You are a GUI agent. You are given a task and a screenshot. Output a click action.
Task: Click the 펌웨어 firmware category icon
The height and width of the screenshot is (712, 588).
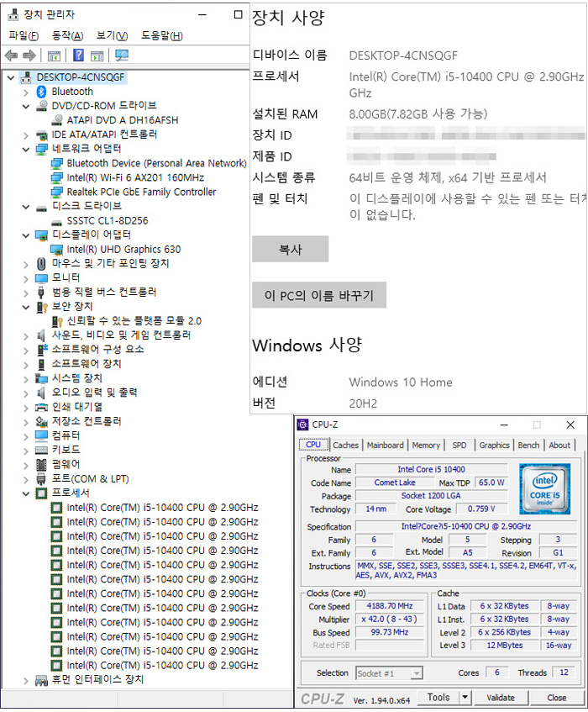tap(41, 465)
